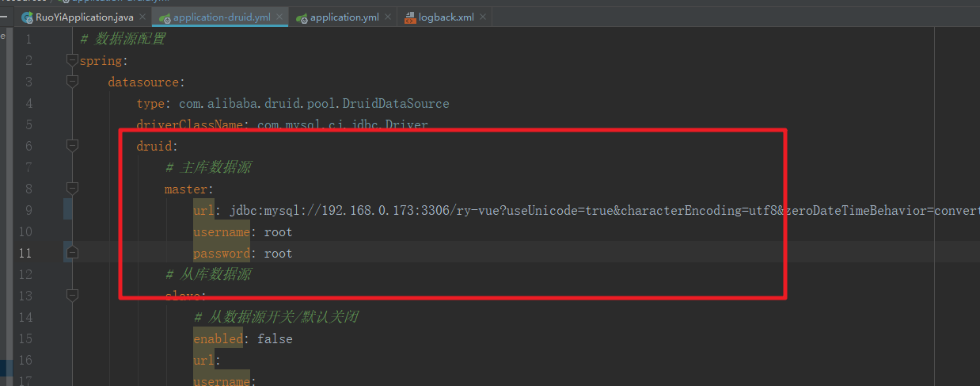The height and width of the screenshot is (386, 980).
Task: Click the XML file icon on logback.xml tab
Action: coord(411,17)
